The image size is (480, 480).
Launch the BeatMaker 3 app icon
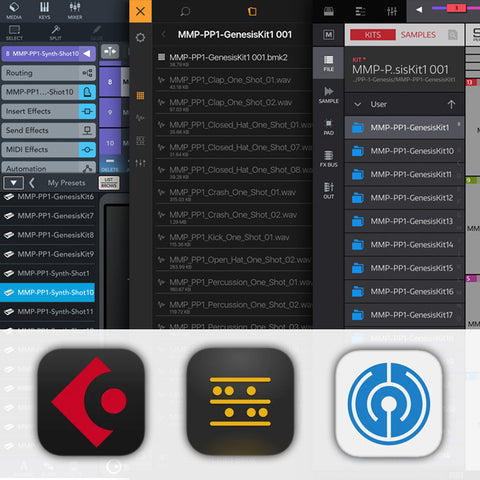(240, 402)
